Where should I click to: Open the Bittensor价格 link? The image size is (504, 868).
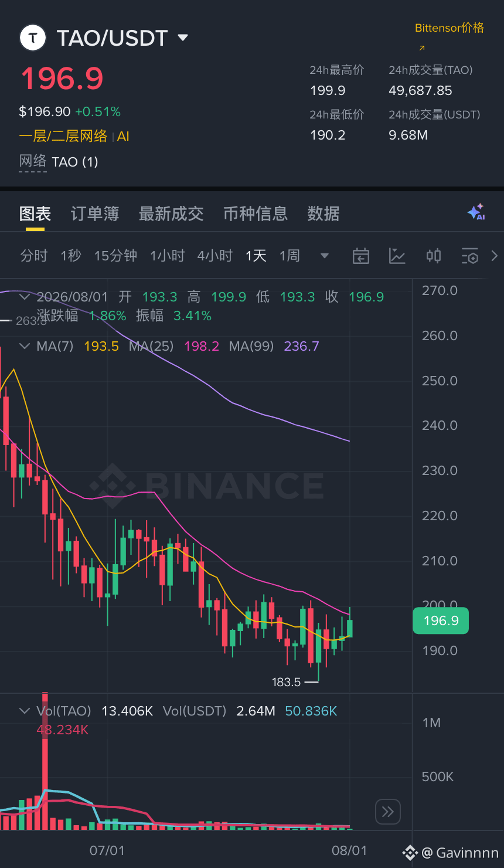(x=449, y=28)
